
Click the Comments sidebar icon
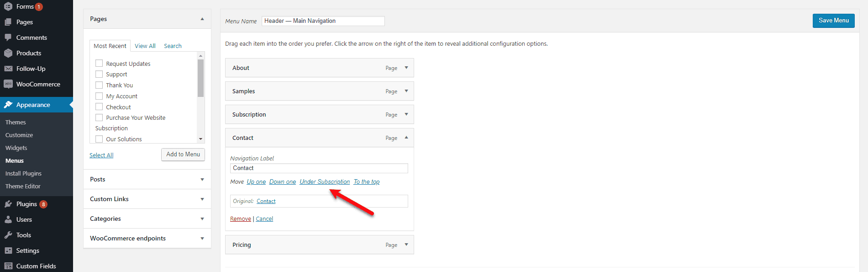8,37
